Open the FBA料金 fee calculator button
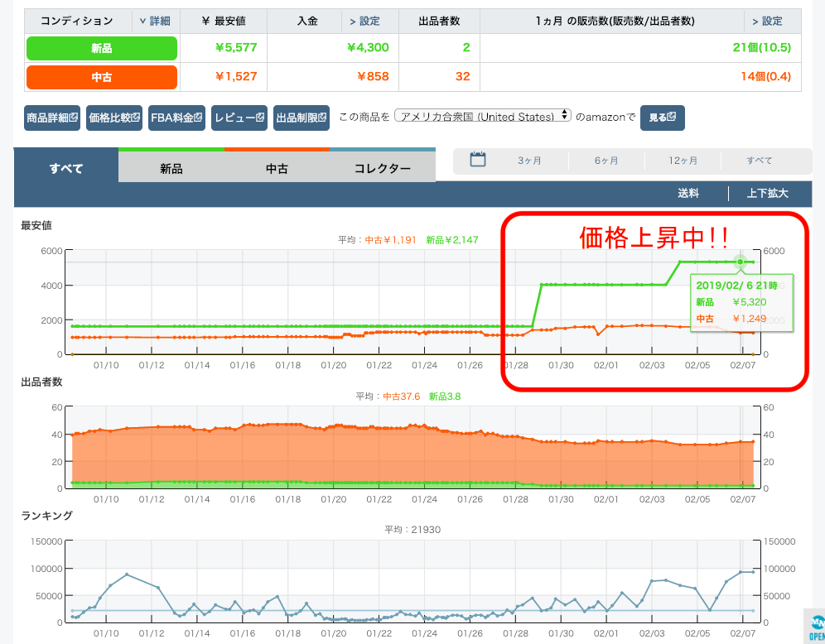The height and width of the screenshot is (644, 825). pos(176,118)
